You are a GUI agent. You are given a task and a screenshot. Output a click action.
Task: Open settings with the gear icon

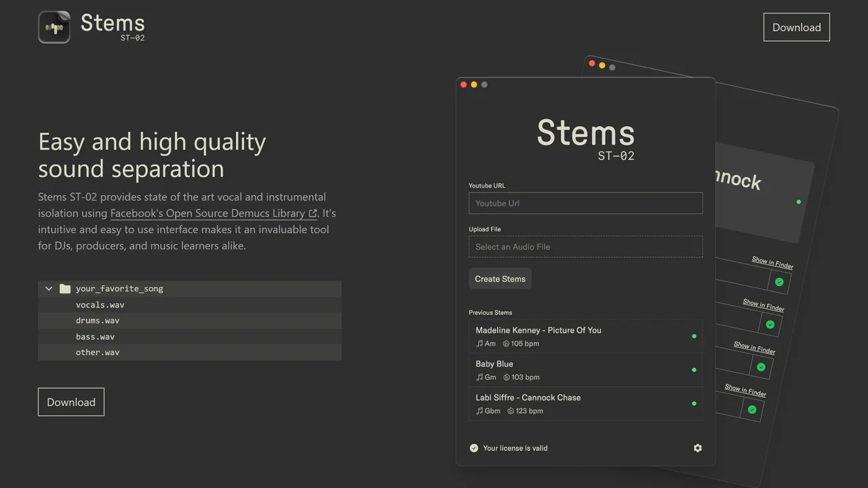tap(698, 448)
